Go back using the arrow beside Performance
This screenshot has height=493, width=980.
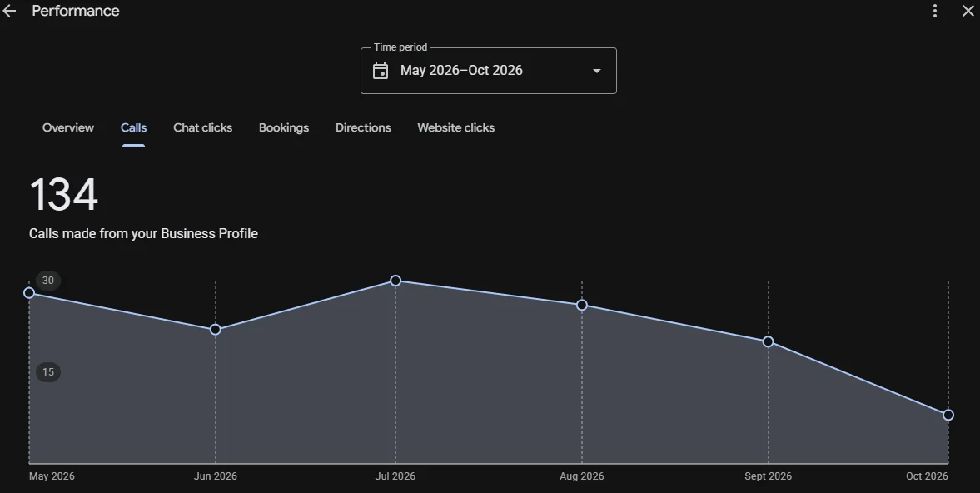coord(9,12)
